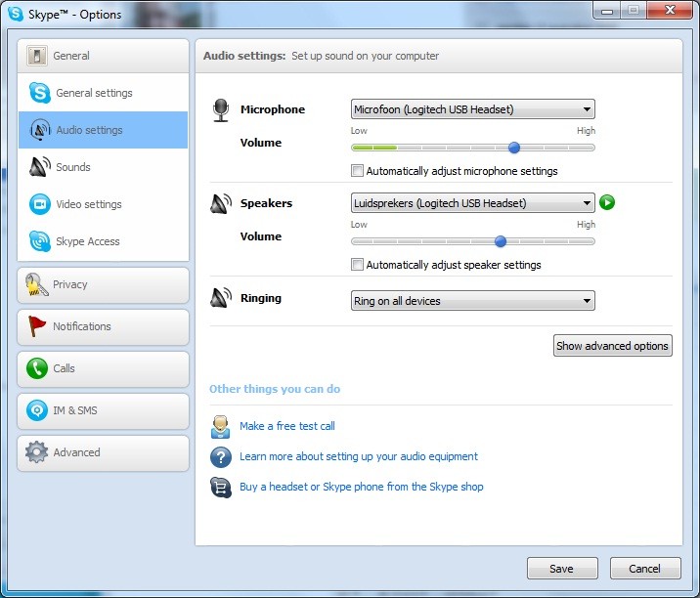700x598 pixels.
Task: Click the General settings Skype icon
Action: [40, 93]
